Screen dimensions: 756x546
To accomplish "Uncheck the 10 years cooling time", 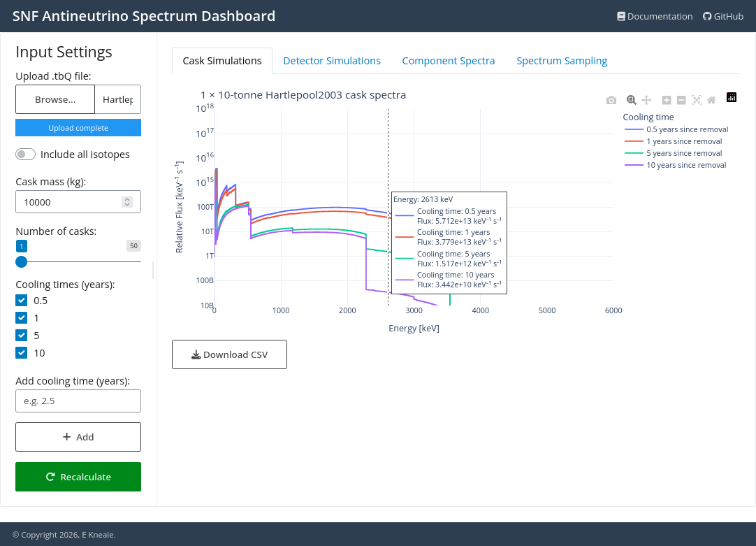I will [21, 352].
